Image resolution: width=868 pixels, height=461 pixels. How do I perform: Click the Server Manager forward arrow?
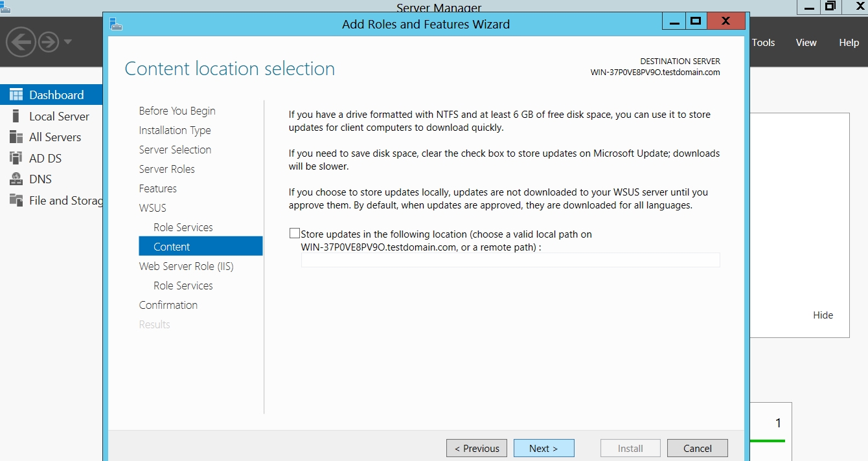tap(49, 42)
